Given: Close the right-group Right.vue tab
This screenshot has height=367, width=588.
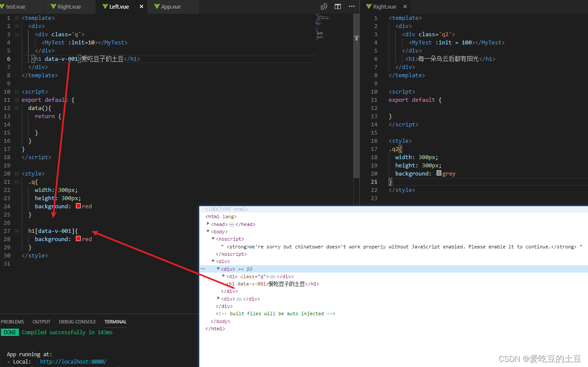Looking at the screenshot, I should (405, 6).
